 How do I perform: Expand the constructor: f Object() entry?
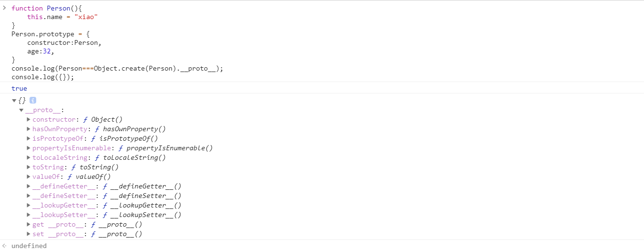pyautogui.click(x=29, y=120)
